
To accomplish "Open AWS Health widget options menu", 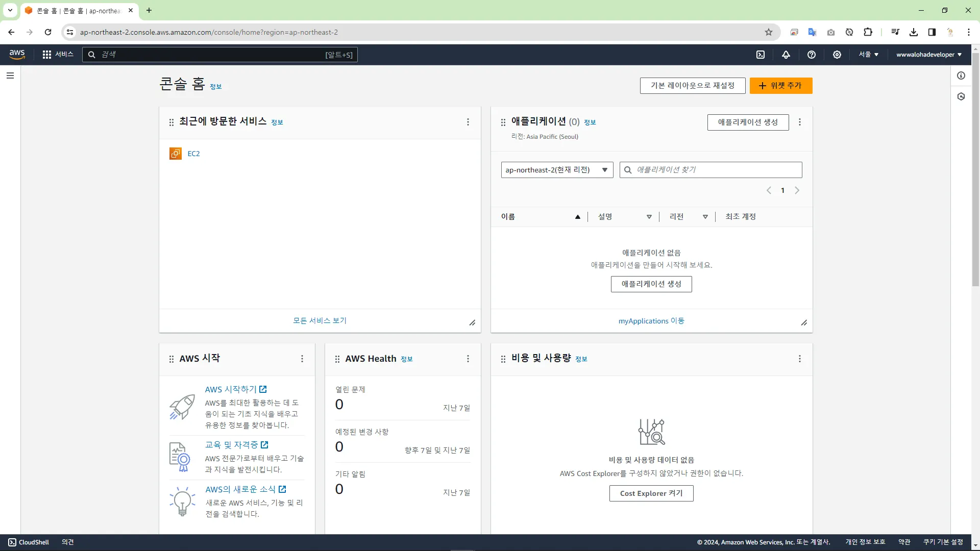I will [x=468, y=359].
